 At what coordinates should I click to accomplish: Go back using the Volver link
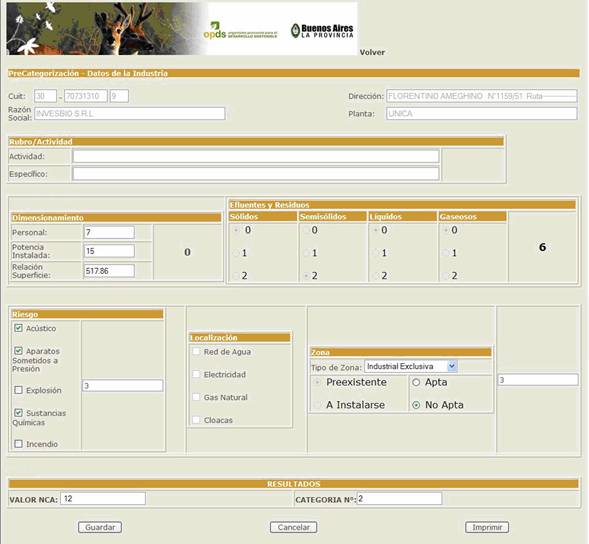[x=372, y=52]
